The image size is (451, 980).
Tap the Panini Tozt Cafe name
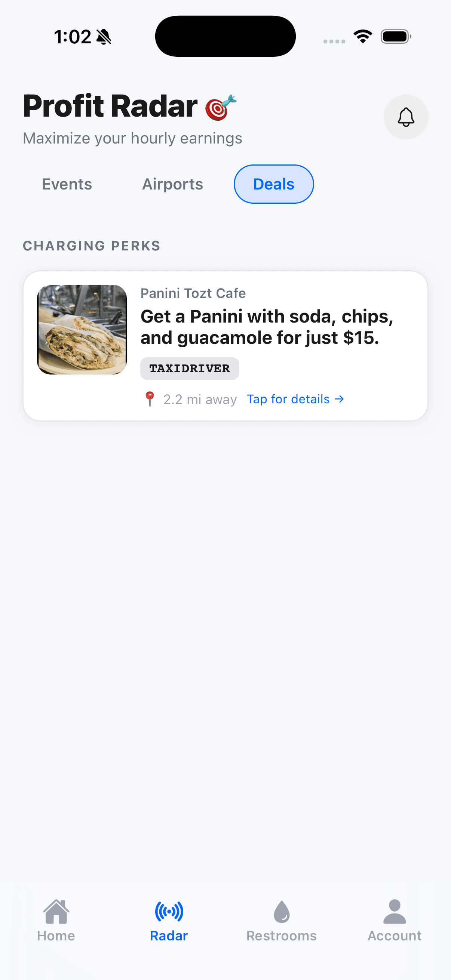point(193,293)
